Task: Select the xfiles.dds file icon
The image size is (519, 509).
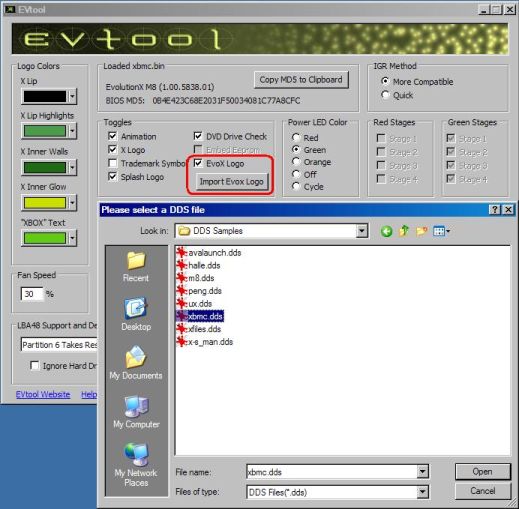Action: 181,329
